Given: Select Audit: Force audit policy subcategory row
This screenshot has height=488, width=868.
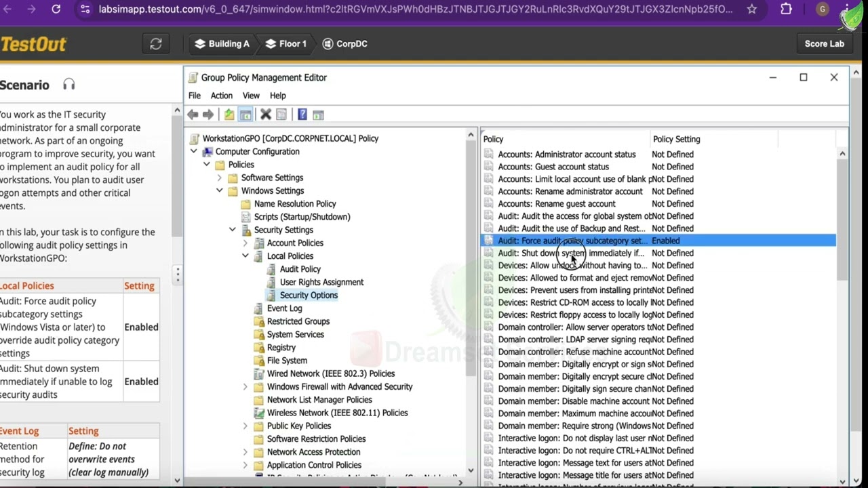Looking at the screenshot, I should point(658,241).
